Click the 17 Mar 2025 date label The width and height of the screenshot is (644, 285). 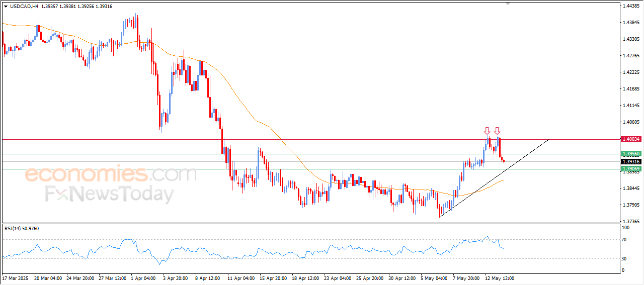(16, 278)
